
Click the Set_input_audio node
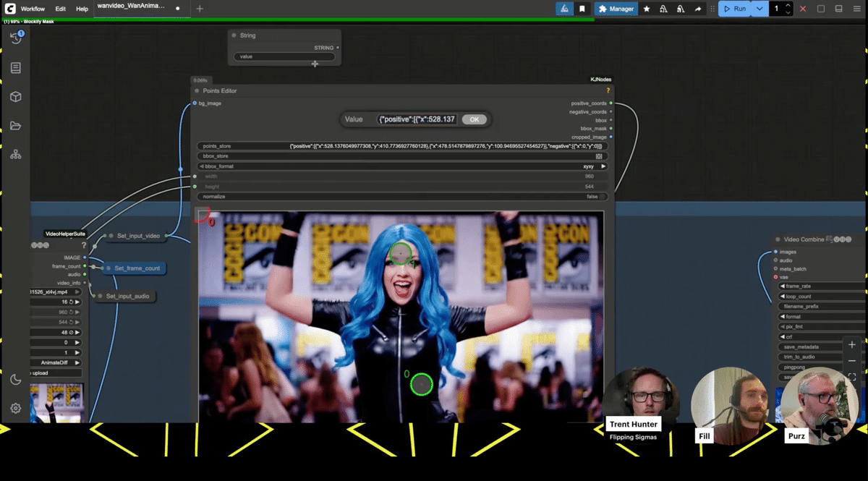click(125, 297)
